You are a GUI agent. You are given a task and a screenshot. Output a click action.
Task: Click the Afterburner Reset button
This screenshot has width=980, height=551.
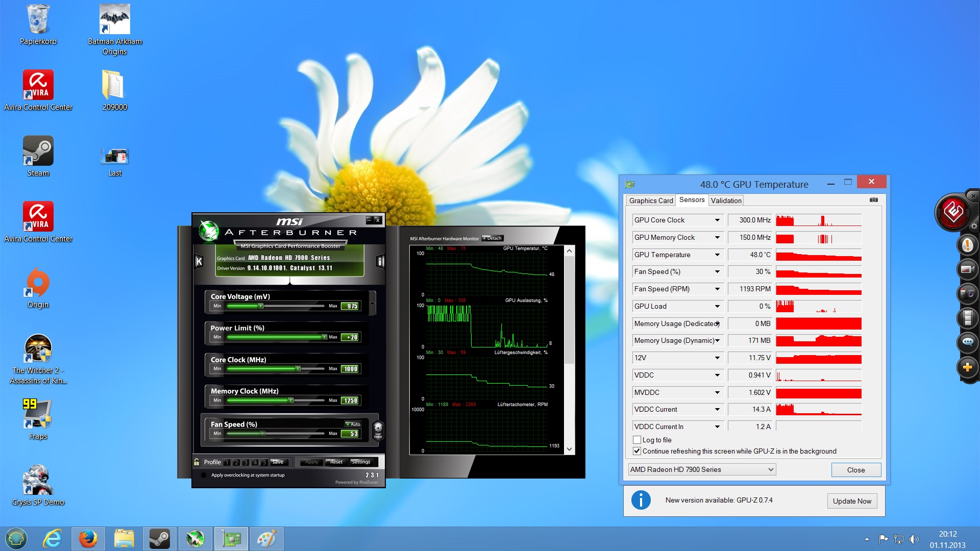(336, 462)
